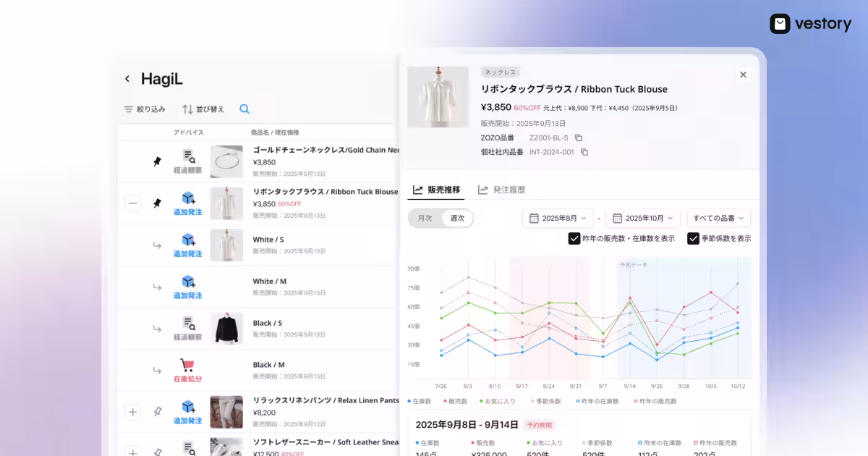Click the 在庫処分 cart icon on Black / M row
Viewport: 868px width, 456px height.
(187, 366)
